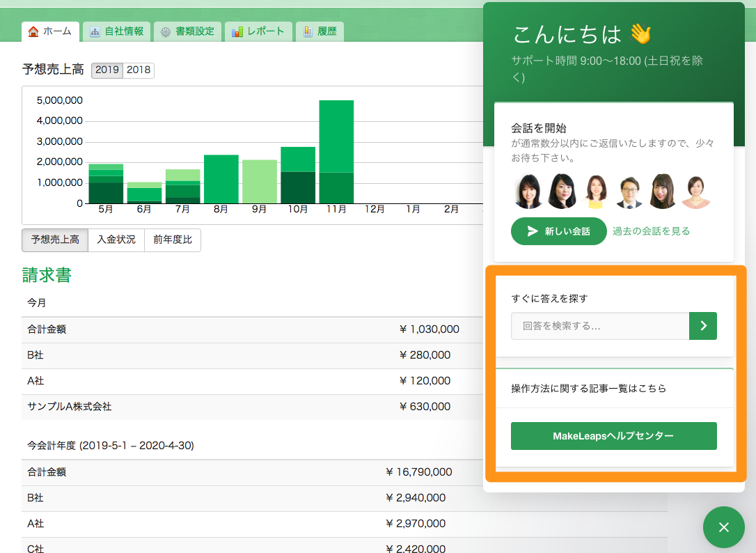The height and width of the screenshot is (553, 756).
Task: Click the 回答を検索する search field
Action: [599, 325]
